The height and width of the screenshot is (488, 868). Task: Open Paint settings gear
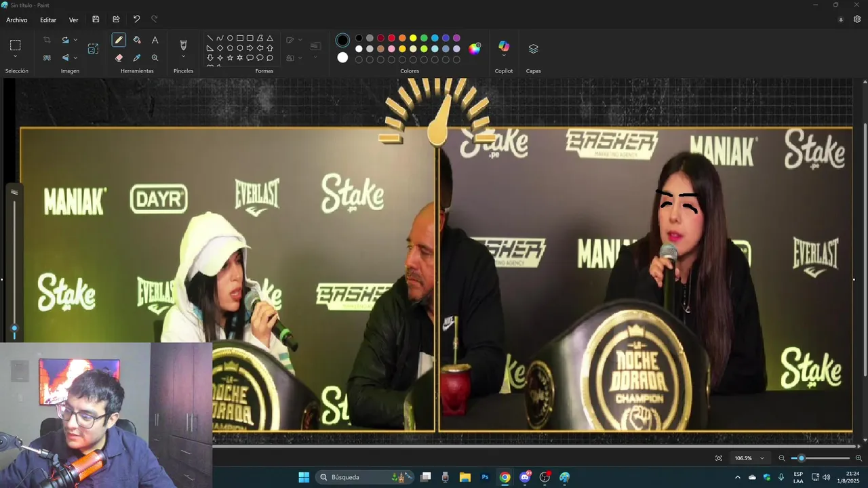[x=857, y=20]
